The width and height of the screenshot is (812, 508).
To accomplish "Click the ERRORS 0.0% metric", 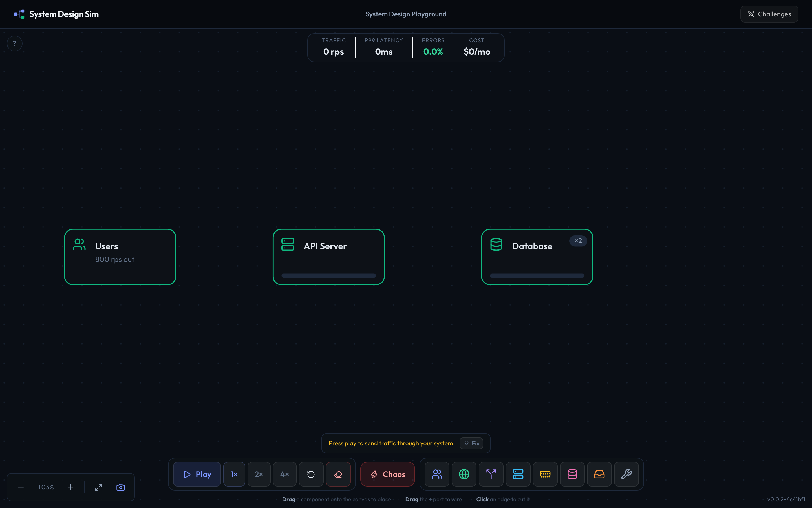I will pyautogui.click(x=433, y=47).
